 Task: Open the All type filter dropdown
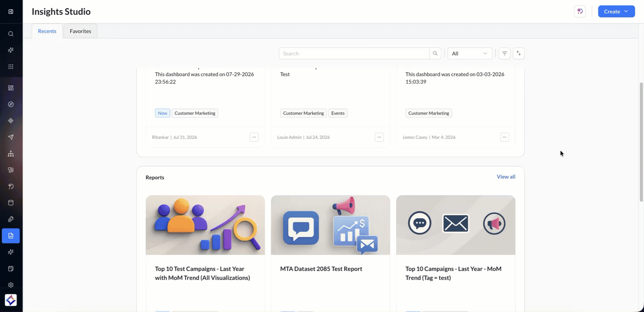[x=470, y=53]
